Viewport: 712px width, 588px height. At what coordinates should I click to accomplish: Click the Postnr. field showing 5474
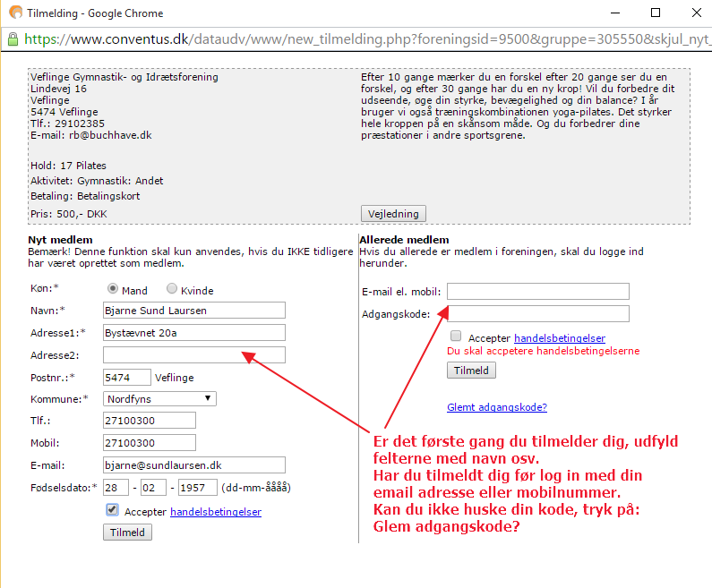point(126,377)
